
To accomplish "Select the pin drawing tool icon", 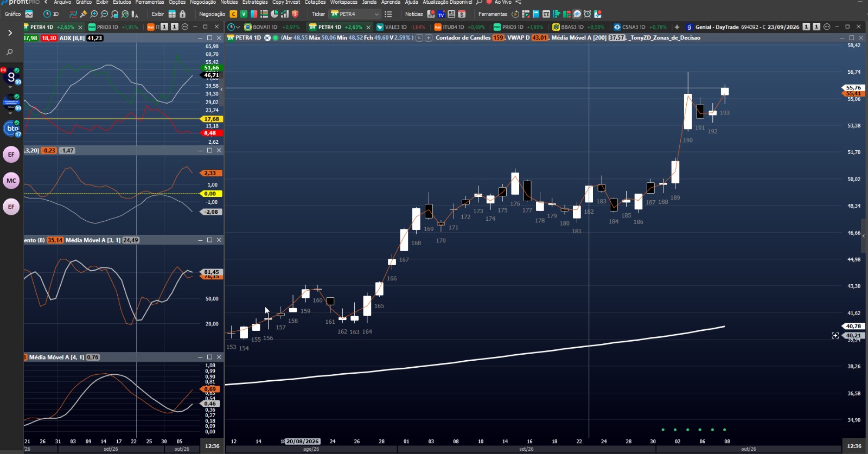I will click(x=84, y=14).
